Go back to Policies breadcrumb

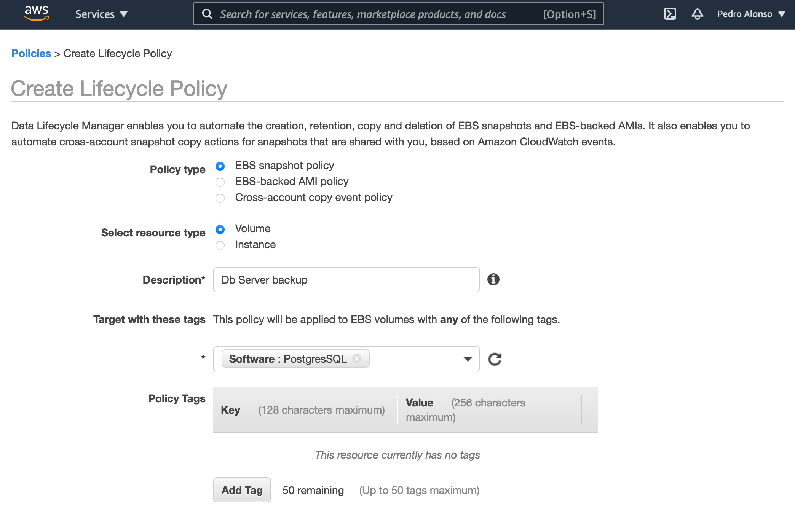point(31,53)
